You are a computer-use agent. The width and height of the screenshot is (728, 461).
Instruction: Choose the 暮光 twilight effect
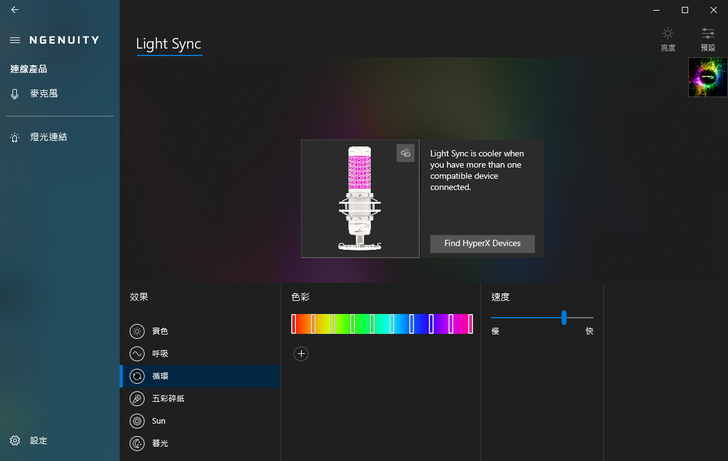[160, 443]
